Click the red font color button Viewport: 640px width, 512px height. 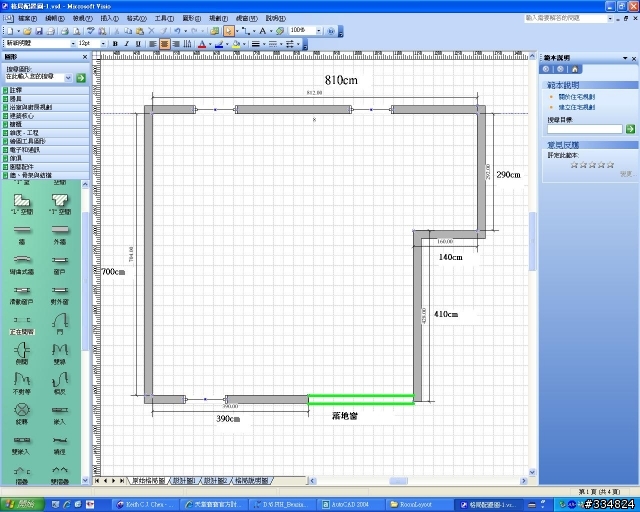click(202, 44)
